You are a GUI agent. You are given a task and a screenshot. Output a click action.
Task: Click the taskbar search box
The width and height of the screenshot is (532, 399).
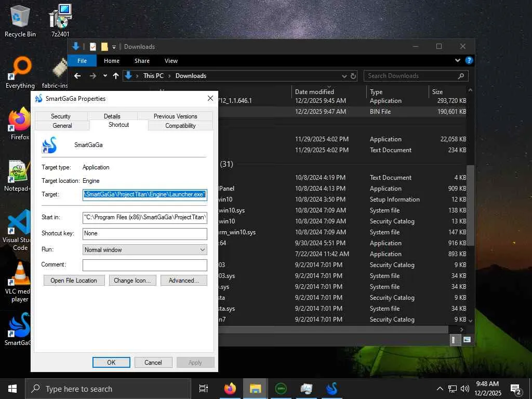coord(108,389)
